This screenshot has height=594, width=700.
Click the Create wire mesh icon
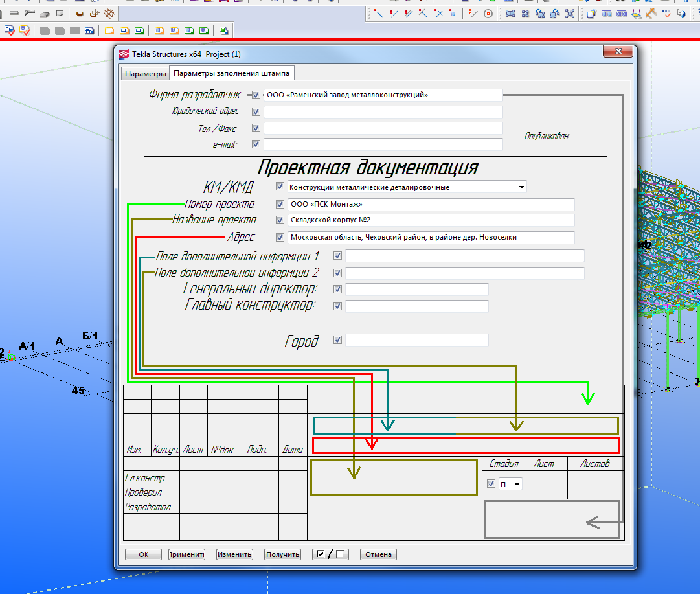[x=110, y=14]
